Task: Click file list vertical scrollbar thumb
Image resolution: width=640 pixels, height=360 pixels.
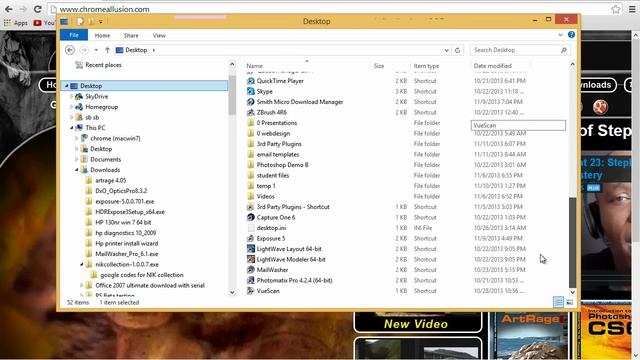Action: 572,242
